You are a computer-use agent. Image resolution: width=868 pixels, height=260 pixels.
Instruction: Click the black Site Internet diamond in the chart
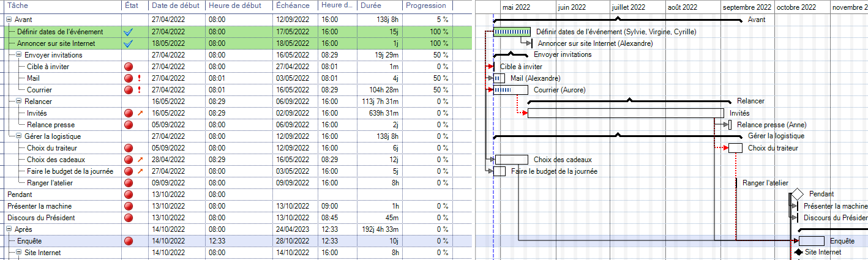pos(798,252)
